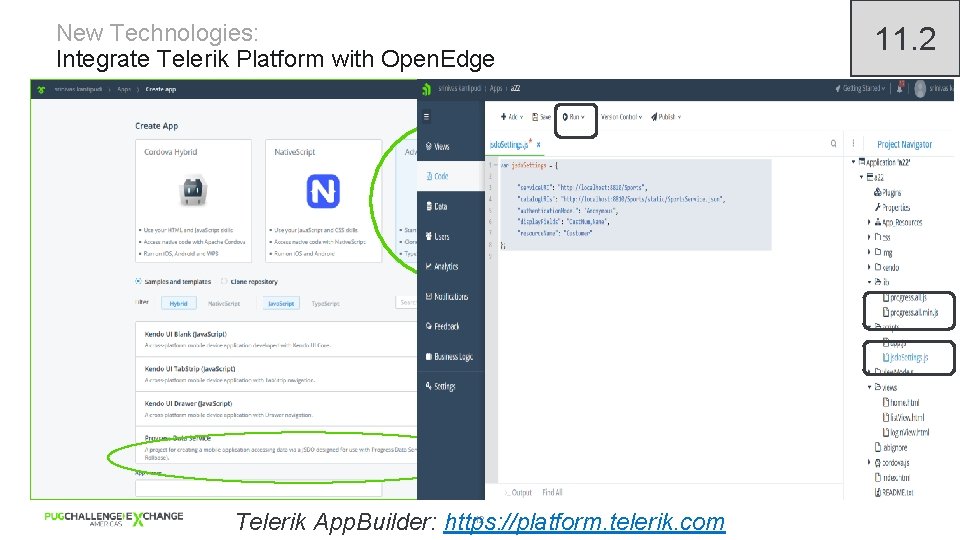960x540 pixels.
Task: Open README.txt in Project Navigator
Action: point(894,492)
